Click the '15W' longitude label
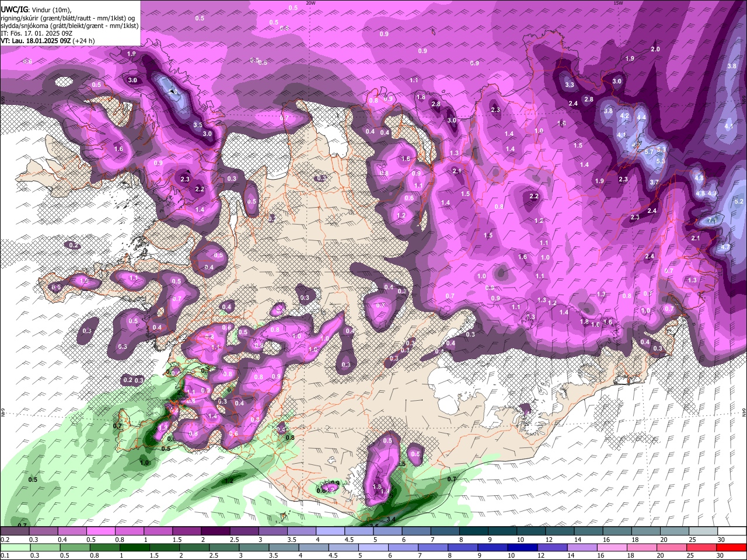This screenshot has height=560, width=747. (618, 3)
